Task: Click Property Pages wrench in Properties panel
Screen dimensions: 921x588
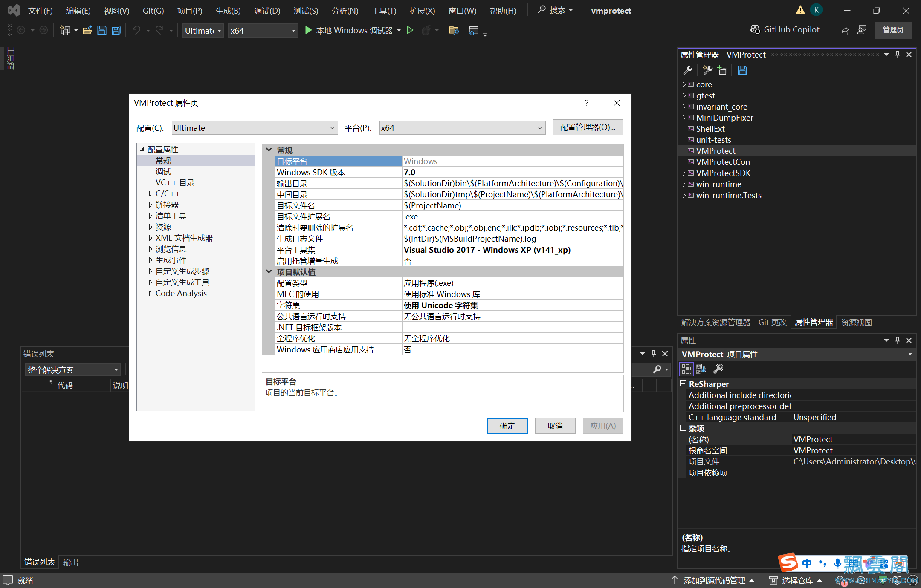Action: pos(718,369)
